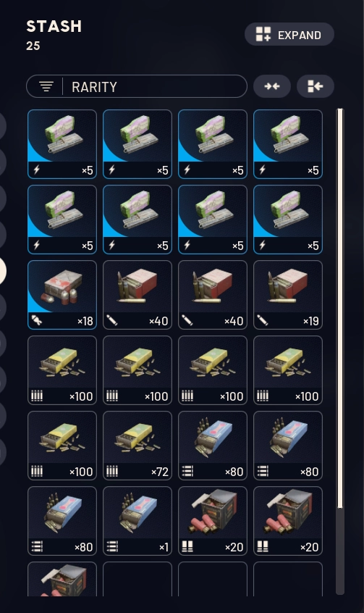The width and height of the screenshot is (364, 613).
Task: Click the EXPAND stash button
Action: click(289, 34)
